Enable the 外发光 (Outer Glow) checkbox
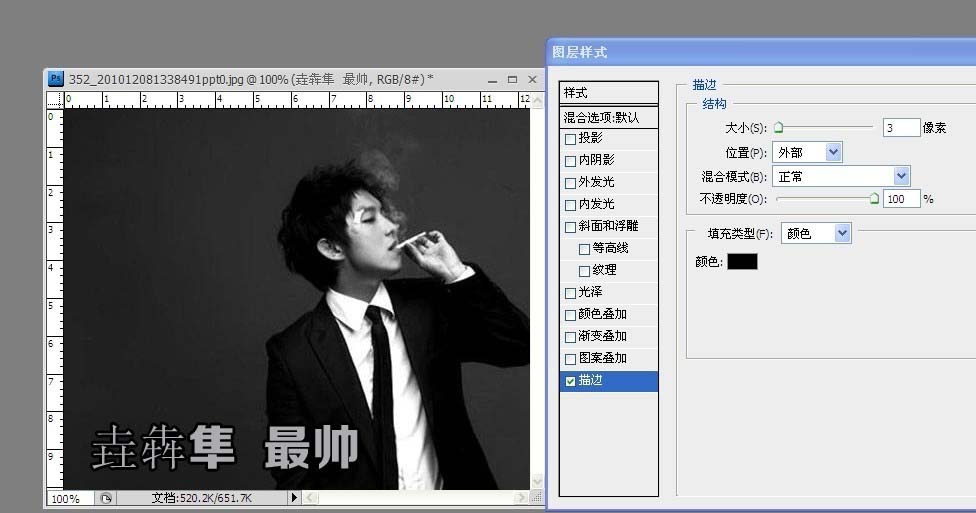The height and width of the screenshot is (513, 976). click(570, 183)
